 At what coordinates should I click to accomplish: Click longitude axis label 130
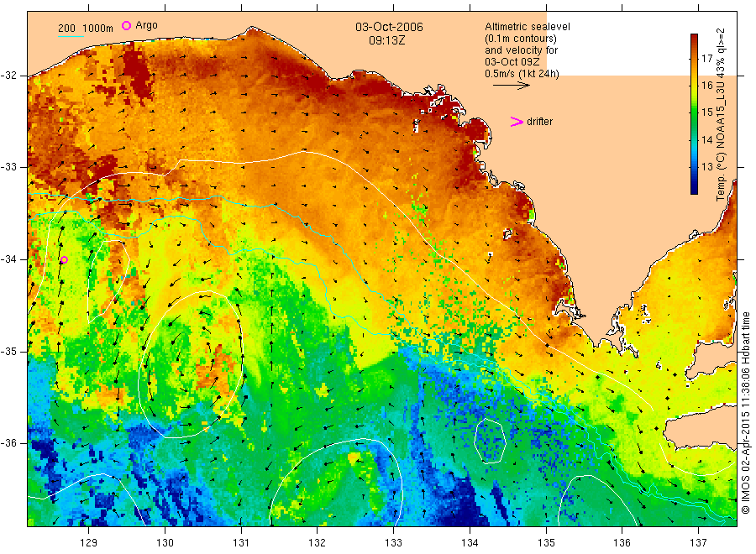point(165,542)
